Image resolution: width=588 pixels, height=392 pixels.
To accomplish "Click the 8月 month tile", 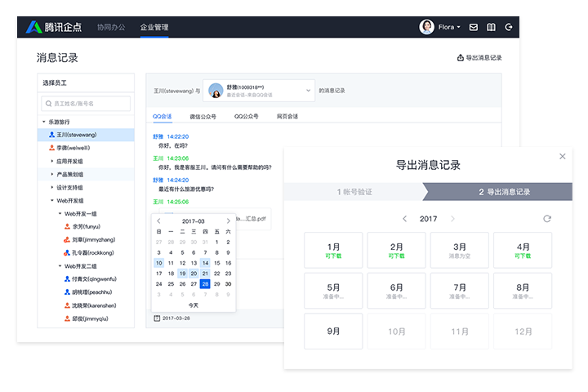I will [523, 291].
